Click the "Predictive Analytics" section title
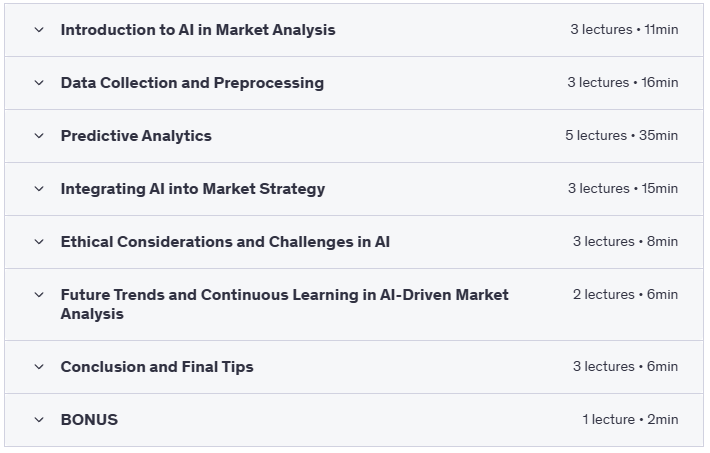This screenshot has width=710, height=453. pos(136,136)
